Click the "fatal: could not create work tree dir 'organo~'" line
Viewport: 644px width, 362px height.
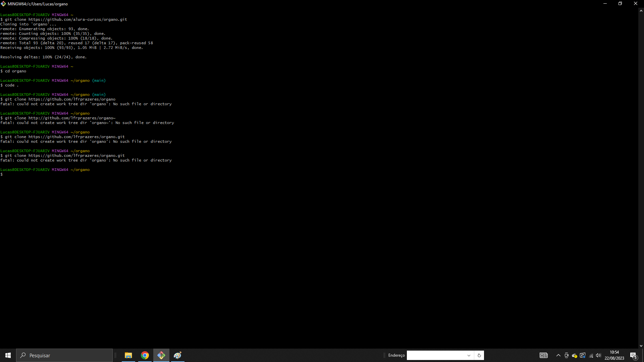[x=87, y=123]
